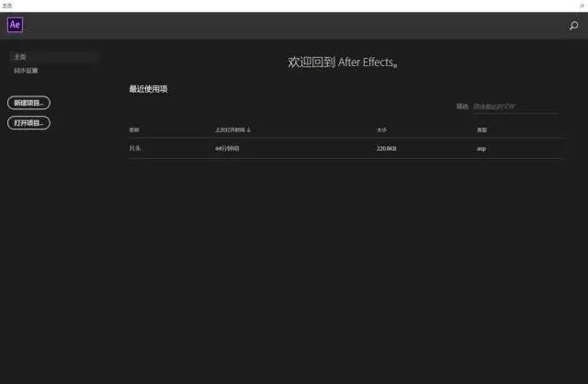Click the 新建项目 new project button
This screenshot has height=384, width=588.
(28, 103)
